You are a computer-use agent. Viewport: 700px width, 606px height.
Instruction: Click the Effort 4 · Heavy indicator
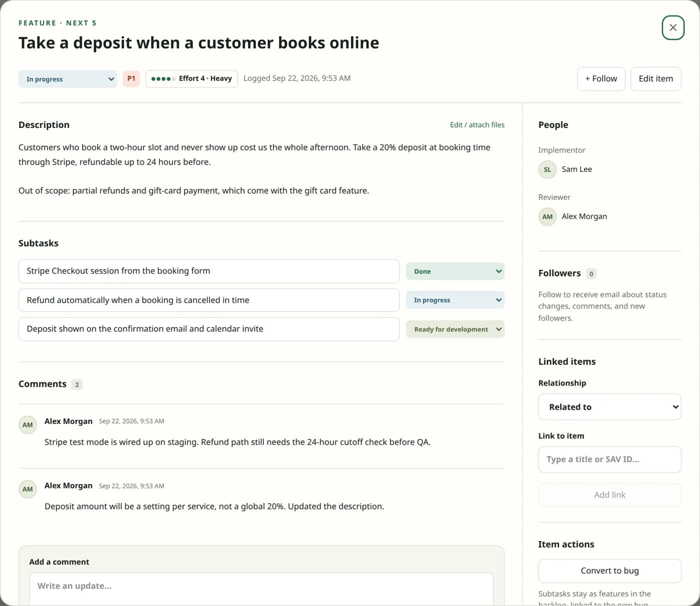(x=191, y=78)
